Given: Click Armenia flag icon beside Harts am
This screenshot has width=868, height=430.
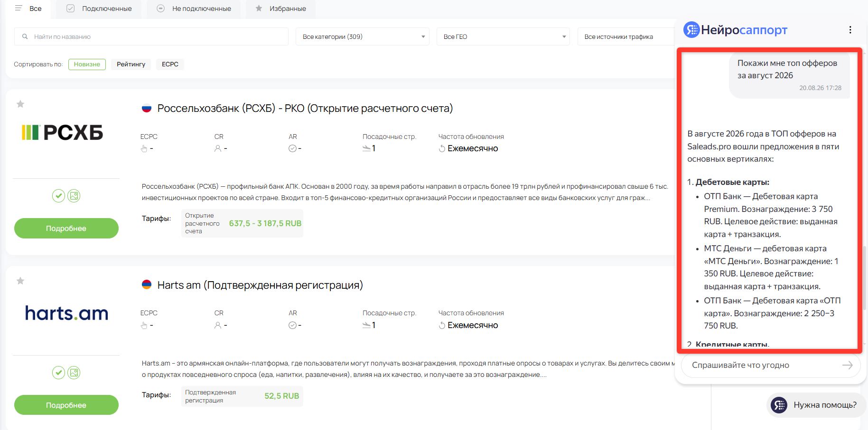Looking at the screenshot, I should pyautogui.click(x=147, y=285).
